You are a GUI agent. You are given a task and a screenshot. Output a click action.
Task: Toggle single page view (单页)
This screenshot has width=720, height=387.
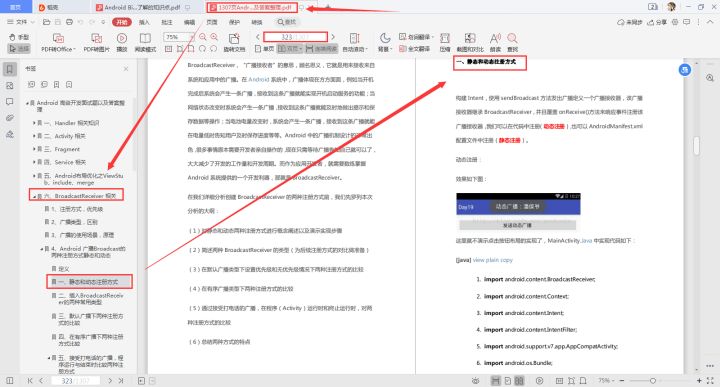coord(264,49)
